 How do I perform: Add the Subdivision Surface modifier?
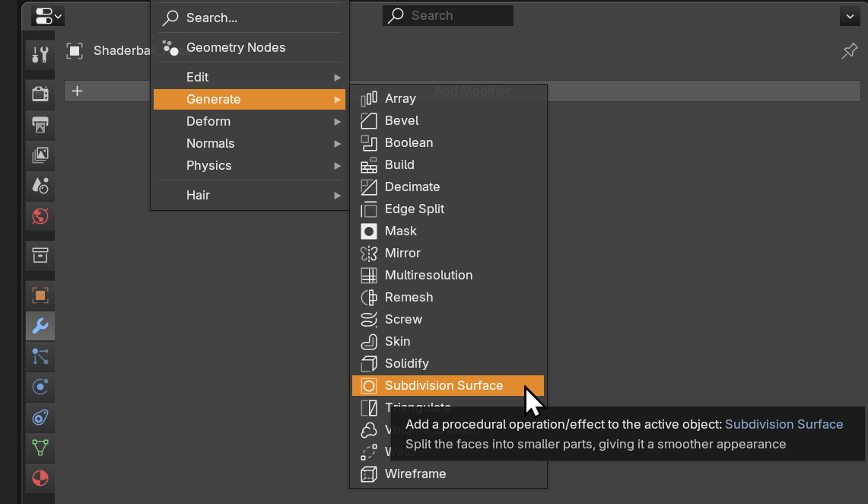pyautogui.click(x=448, y=385)
